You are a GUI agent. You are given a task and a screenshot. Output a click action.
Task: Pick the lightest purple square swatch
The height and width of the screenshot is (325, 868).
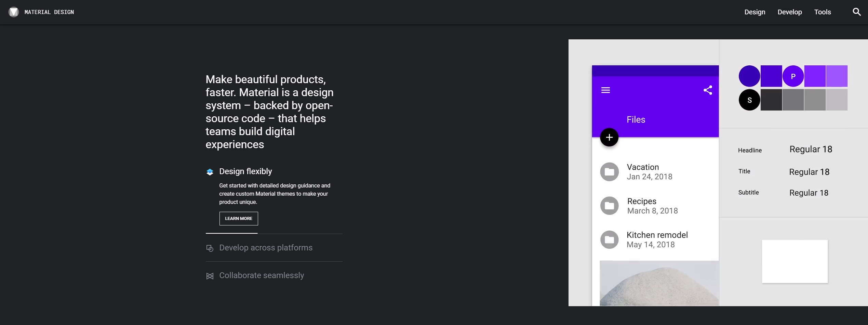pyautogui.click(x=837, y=76)
